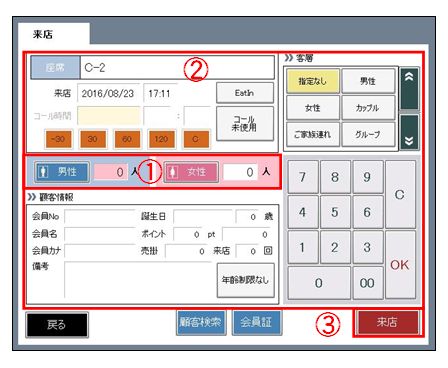This screenshot has width=448, height=368.
Task: Select the 指定なし customer type
Action: pos(313,81)
